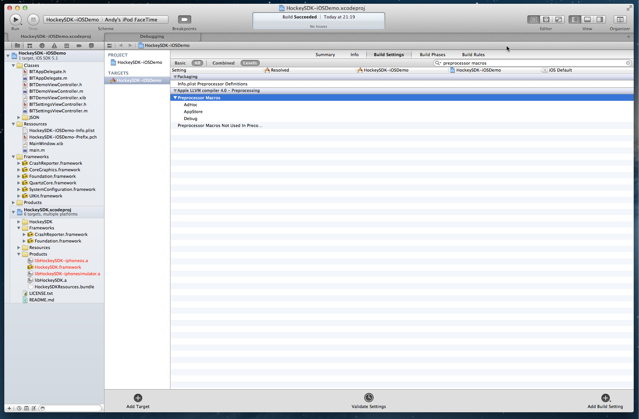Viewport: 639px width, 419px height.
Task: Select the AdHoc configuration row
Action: click(402, 105)
